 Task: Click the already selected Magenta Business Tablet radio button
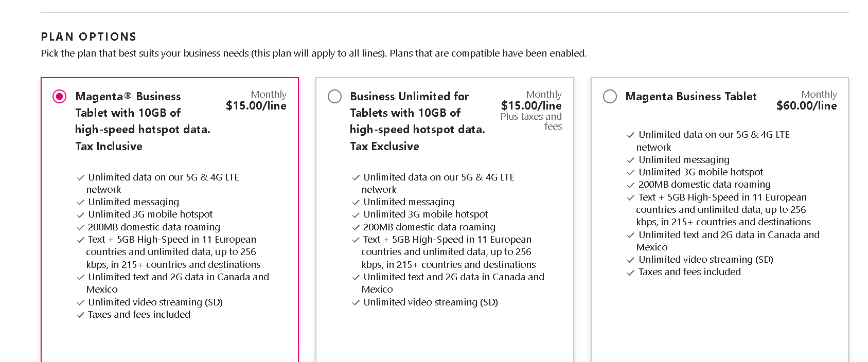coord(59,96)
